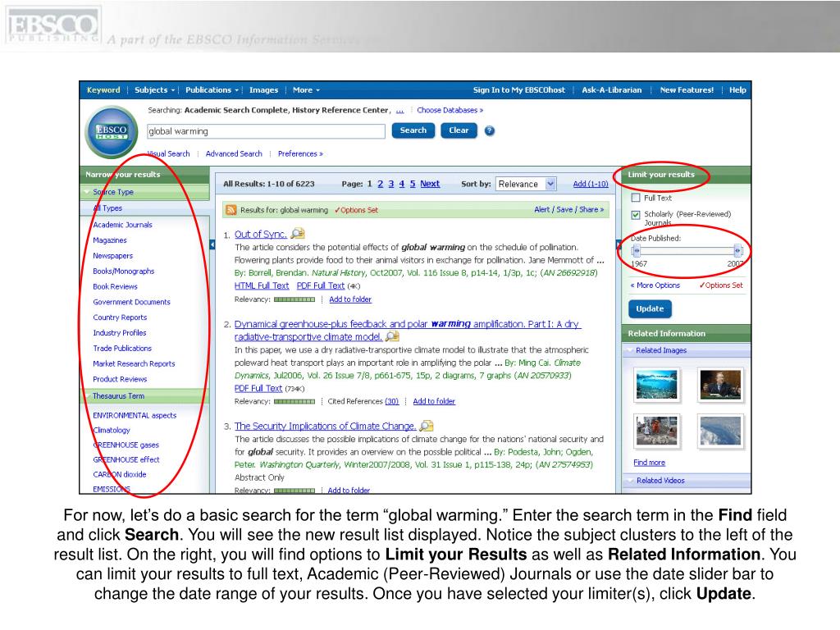Select GREENHOUSE gases thesaurus term
The height and width of the screenshot is (630, 840).
click(126, 445)
